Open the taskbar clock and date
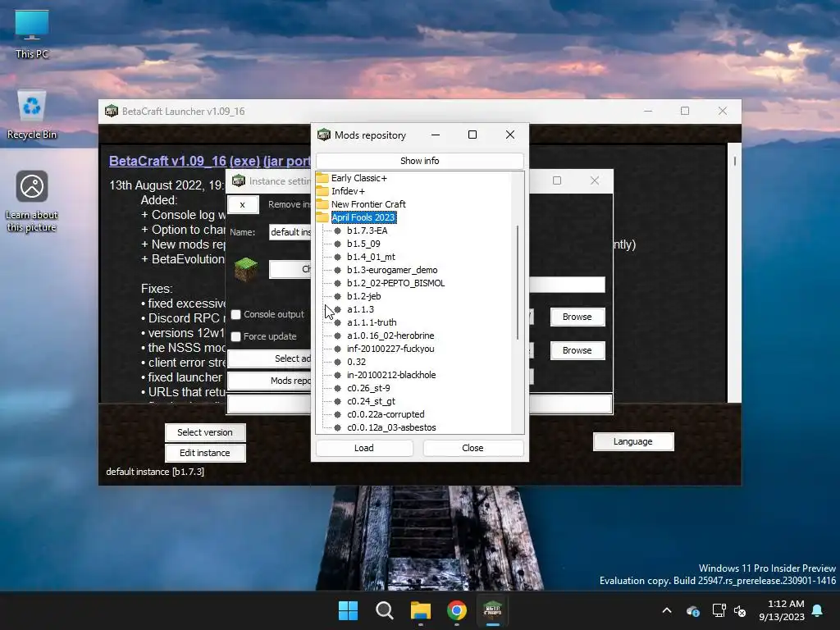The width and height of the screenshot is (840, 630). tap(782, 610)
